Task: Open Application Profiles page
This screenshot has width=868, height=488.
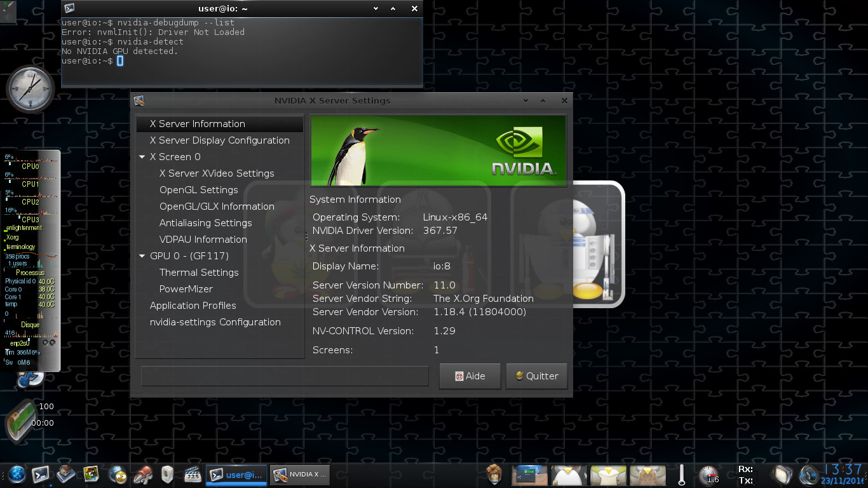Action: click(193, 306)
